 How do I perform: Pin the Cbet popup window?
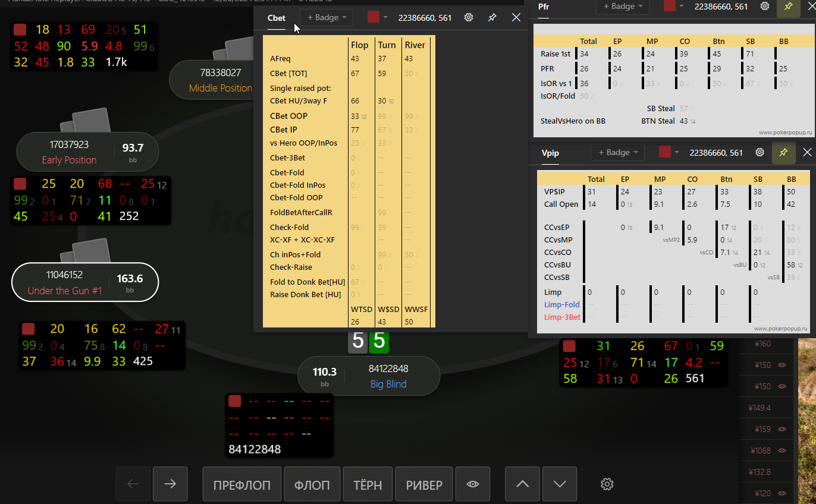tap(492, 18)
